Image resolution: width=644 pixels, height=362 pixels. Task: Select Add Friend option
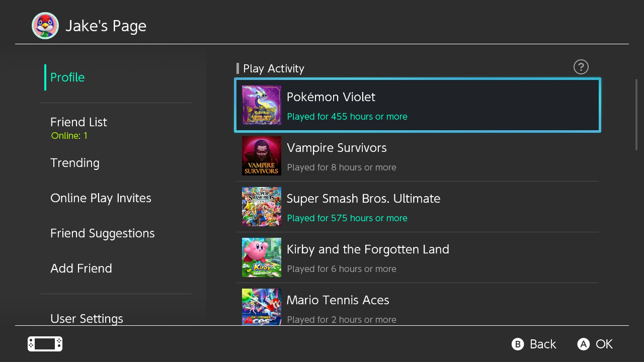pos(81,268)
